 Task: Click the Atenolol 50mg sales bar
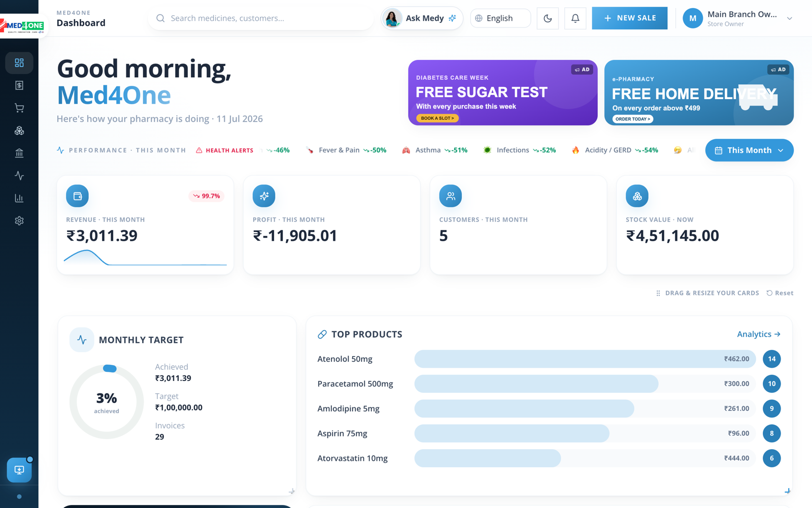click(x=585, y=359)
